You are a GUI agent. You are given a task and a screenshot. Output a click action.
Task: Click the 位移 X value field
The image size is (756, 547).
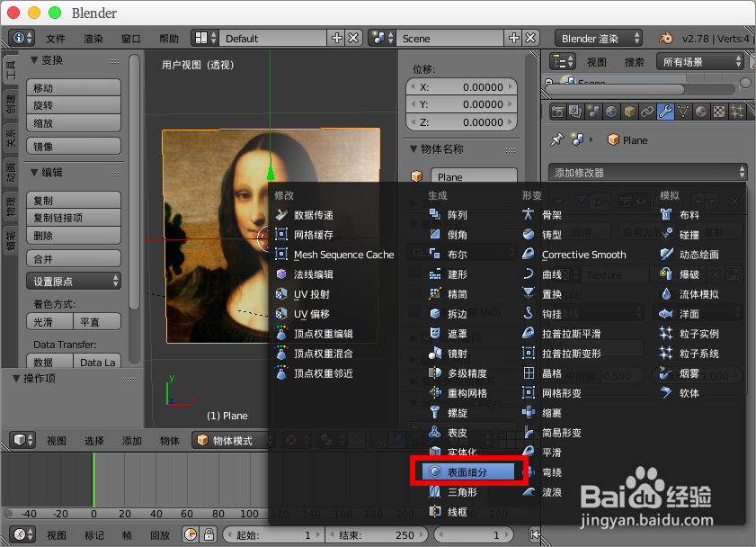pyautogui.click(x=461, y=87)
